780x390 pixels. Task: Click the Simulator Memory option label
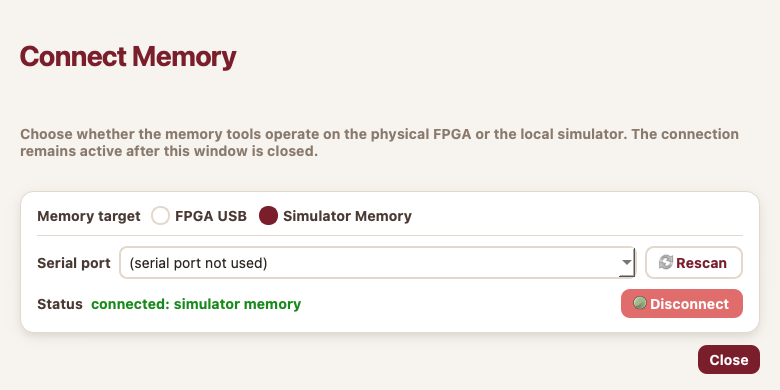tap(347, 216)
